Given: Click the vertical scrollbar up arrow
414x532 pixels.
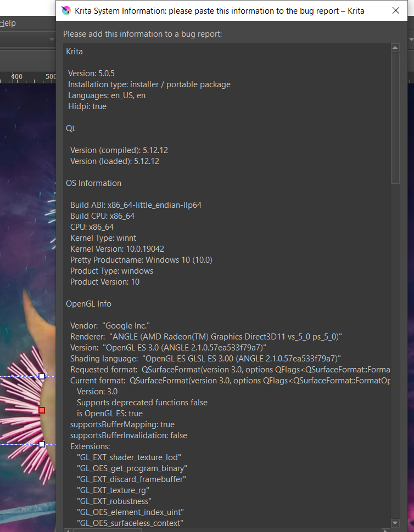Looking at the screenshot, I should [x=395, y=48].
